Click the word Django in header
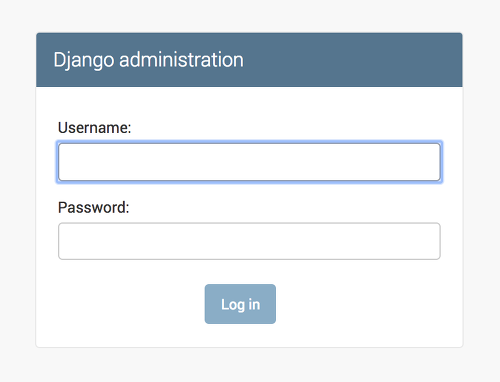500x382 pixels. [84, 60]
